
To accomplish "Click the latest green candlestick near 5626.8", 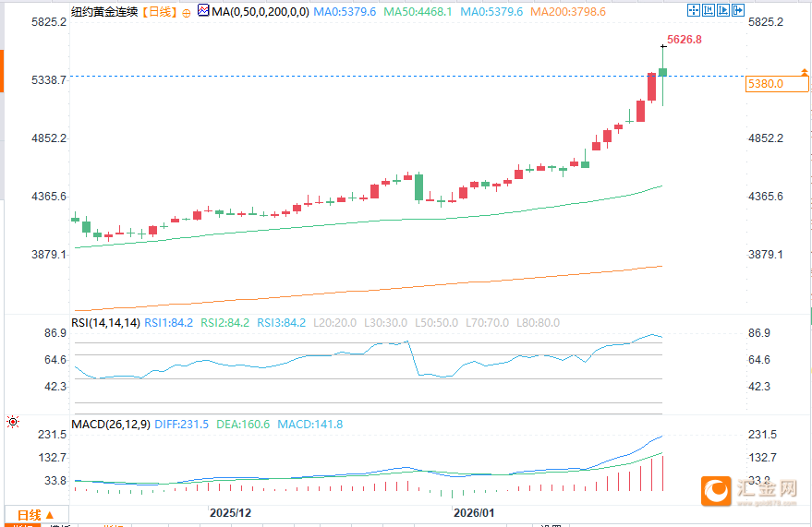I will point(663,72).
